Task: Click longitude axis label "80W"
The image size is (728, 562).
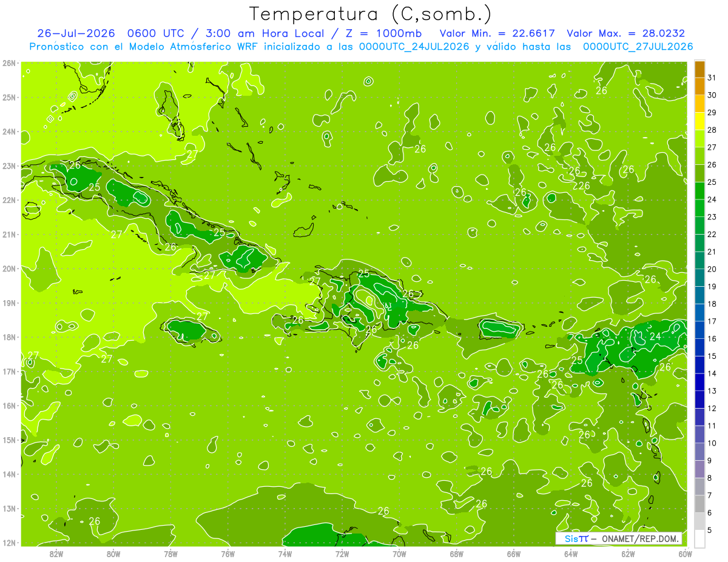Action: (x=113, y=554)
